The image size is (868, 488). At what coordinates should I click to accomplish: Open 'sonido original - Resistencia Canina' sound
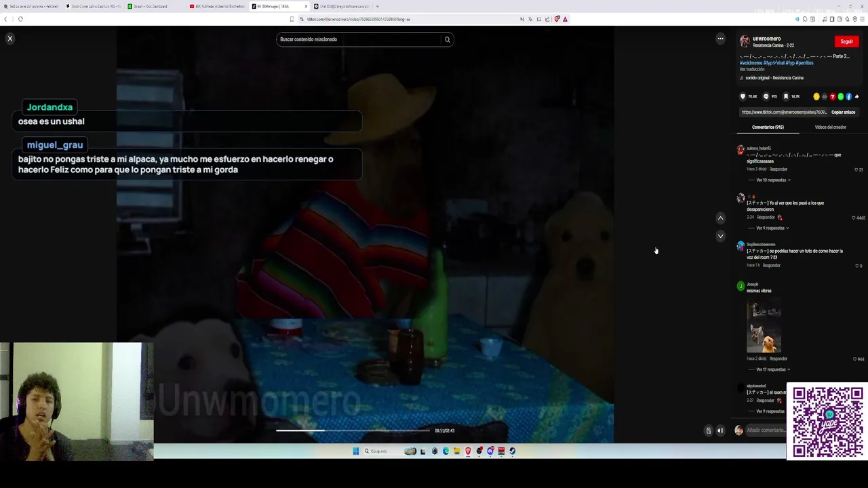tap(772, 78)
